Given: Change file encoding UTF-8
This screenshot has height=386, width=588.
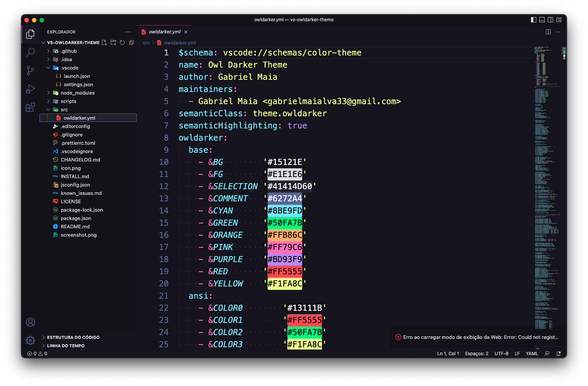Looking at the screenshot, I should click(x=501, y=353).
